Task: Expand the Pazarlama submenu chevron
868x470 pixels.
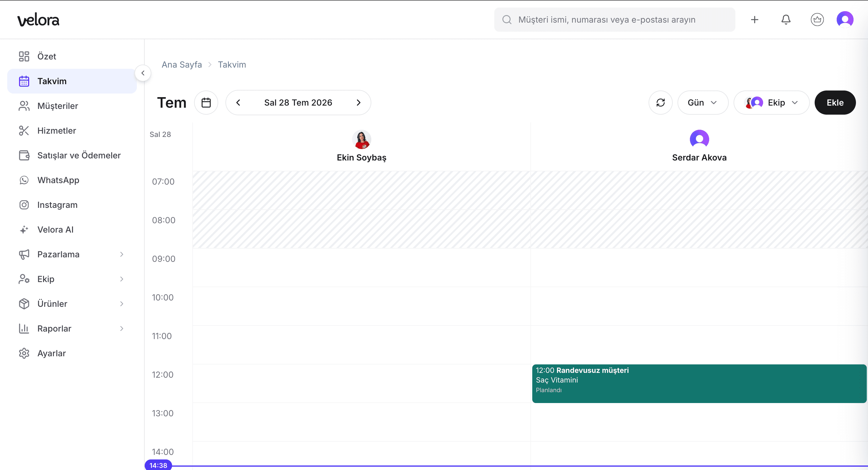Action: (x=122, y=254)
